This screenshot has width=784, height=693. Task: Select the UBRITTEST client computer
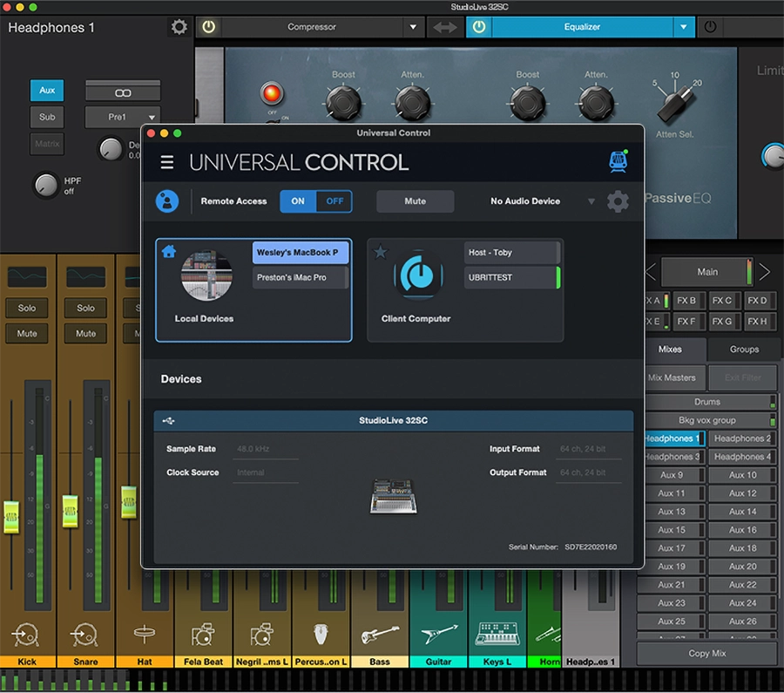tap(512, 277)
